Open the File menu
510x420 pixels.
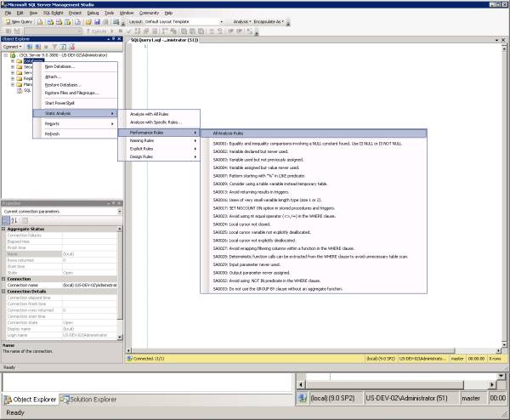8,13
